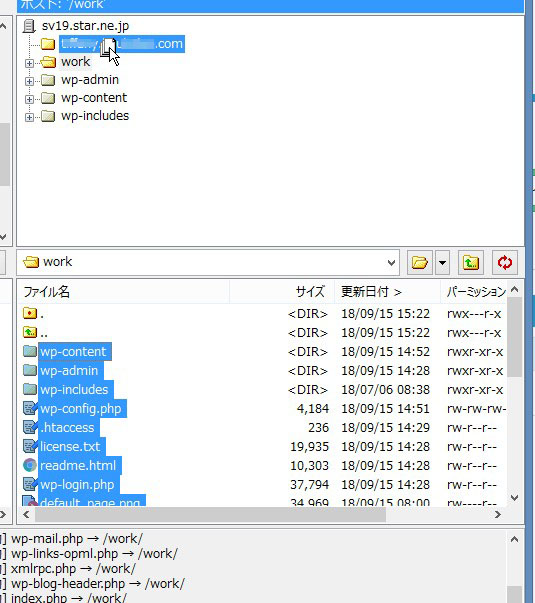
Task: Expand the wp-includes tree node
Action: coord(29,117)
